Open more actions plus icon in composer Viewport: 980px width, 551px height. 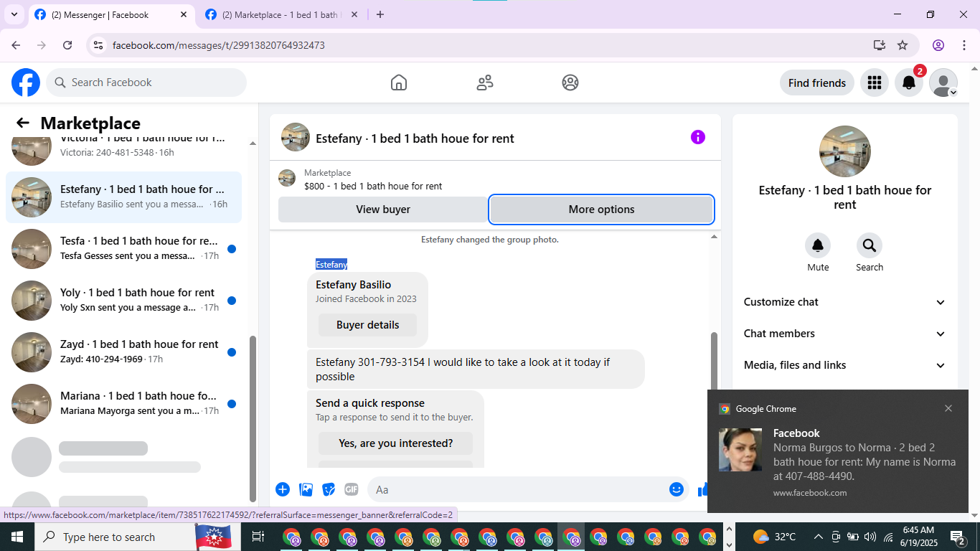283,489
